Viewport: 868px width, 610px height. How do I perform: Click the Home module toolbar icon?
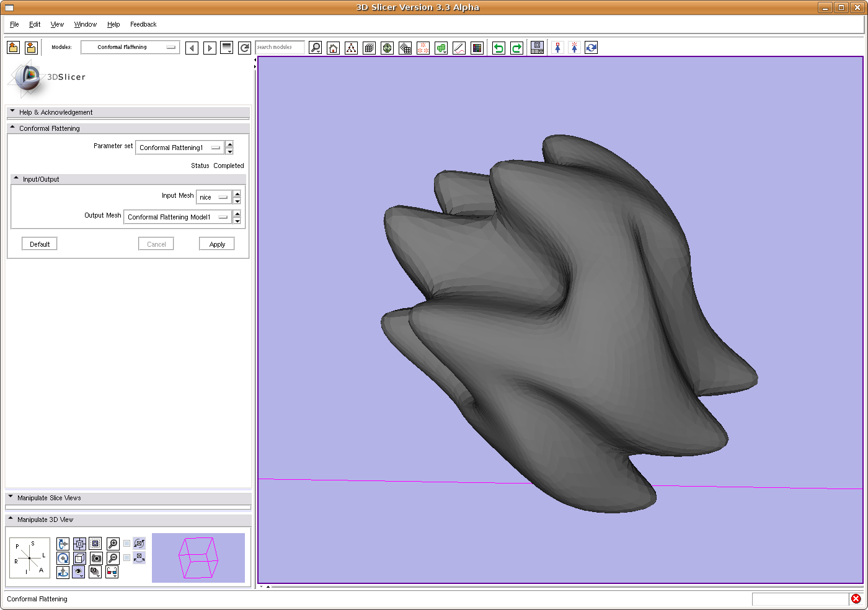tap(334, 48)
